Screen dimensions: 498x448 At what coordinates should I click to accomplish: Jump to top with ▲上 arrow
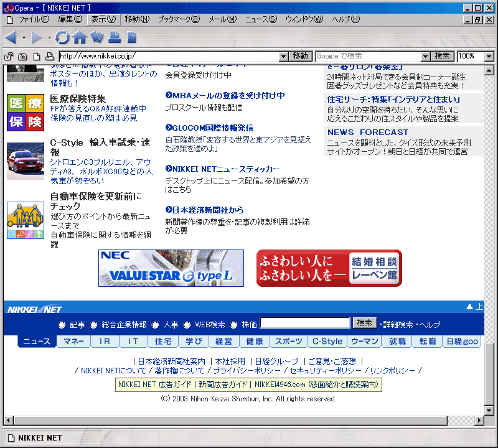pyautogui.click(x=475, y=306)
